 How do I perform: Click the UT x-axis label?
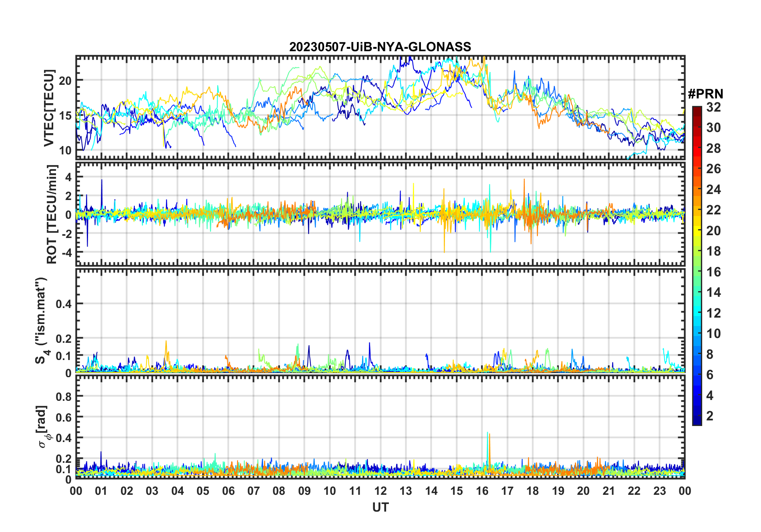tap(380, 507)
